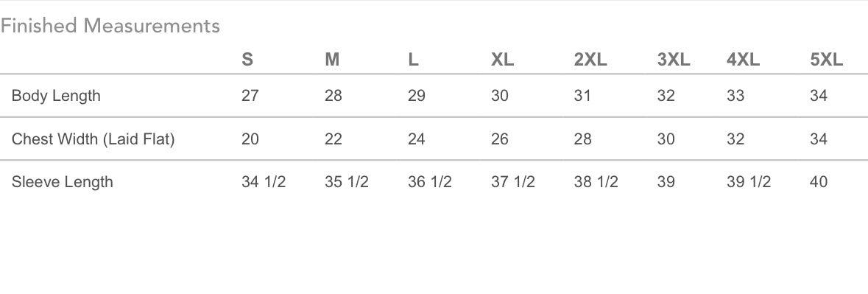Click sleeve length 36 1/2 for L

(429, 181)
